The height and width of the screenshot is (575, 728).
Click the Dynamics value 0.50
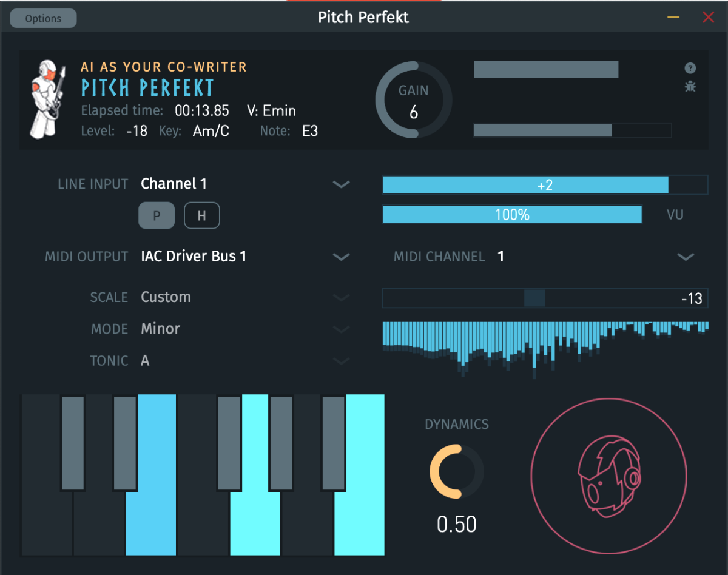coord(457,525)
